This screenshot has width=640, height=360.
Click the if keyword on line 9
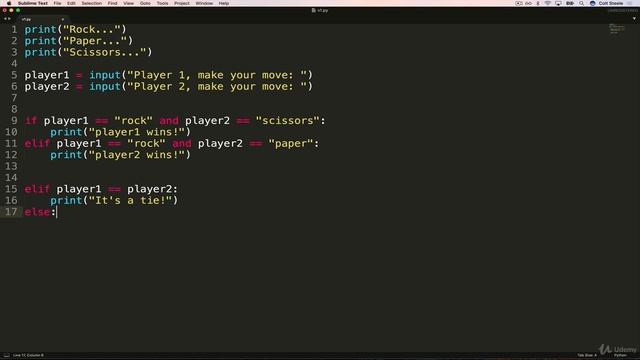[x=31, y=120]
